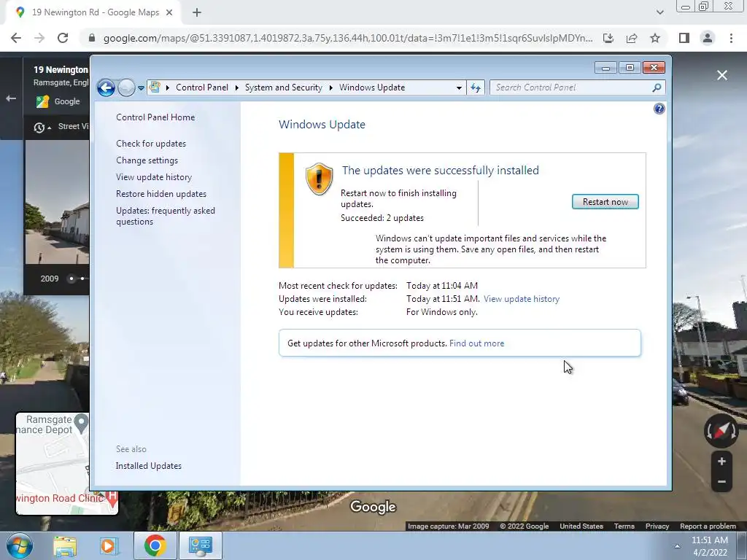
Task: Click Chrome forward arrow
Action: click(x=39, y=38)
